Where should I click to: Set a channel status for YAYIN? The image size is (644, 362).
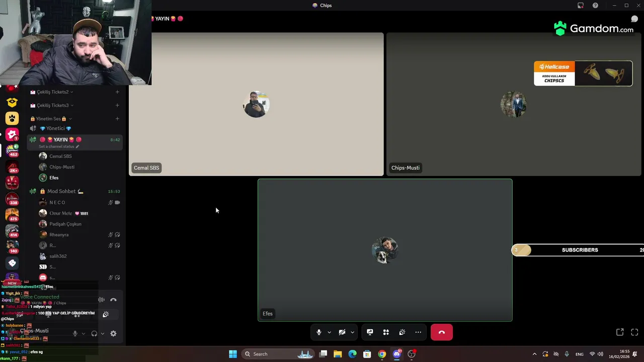click(59, 146)
